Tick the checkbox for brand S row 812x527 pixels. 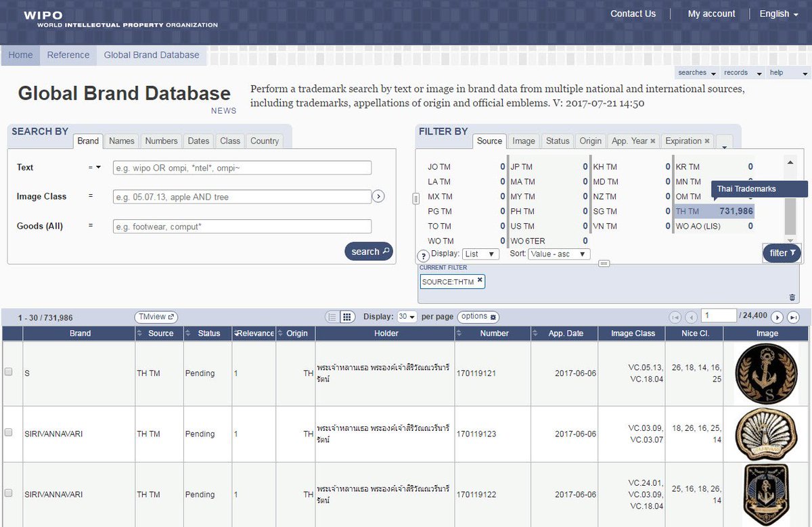(9, 371)
